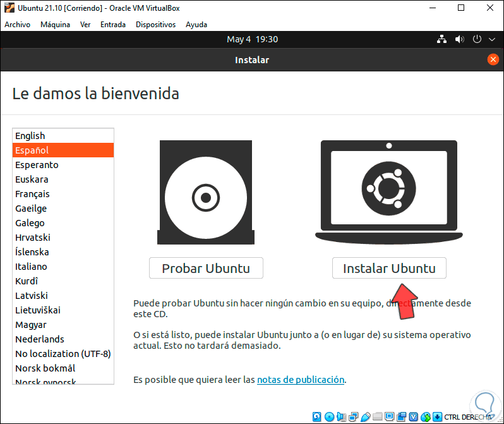This screenshot has height=424, width=504.
Task: Click the VirtualBox hard disk activity icon
Action: [x=316, y=417]
